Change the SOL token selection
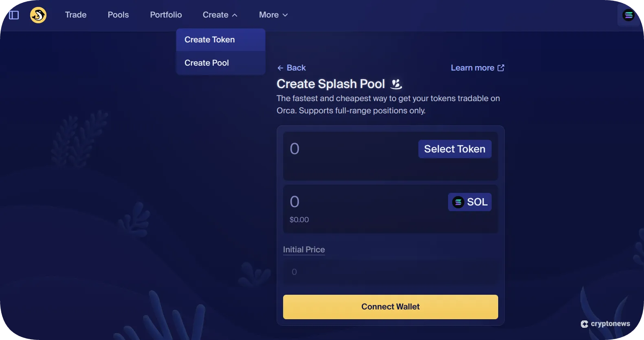The image size is (644, 340). pos(469,202)
